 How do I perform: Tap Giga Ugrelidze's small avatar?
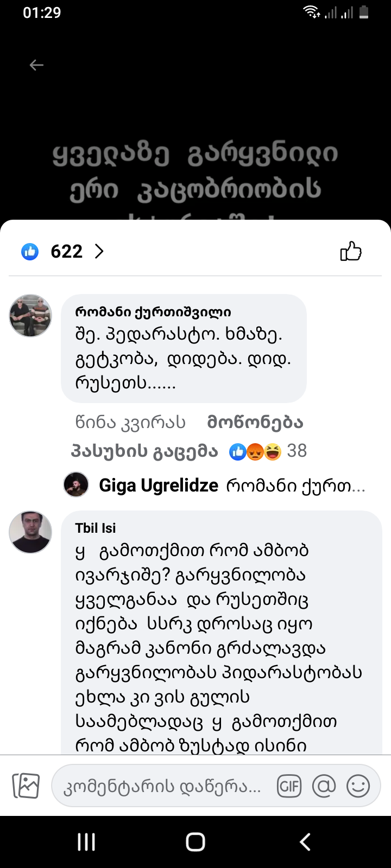(x=76, y=484)
